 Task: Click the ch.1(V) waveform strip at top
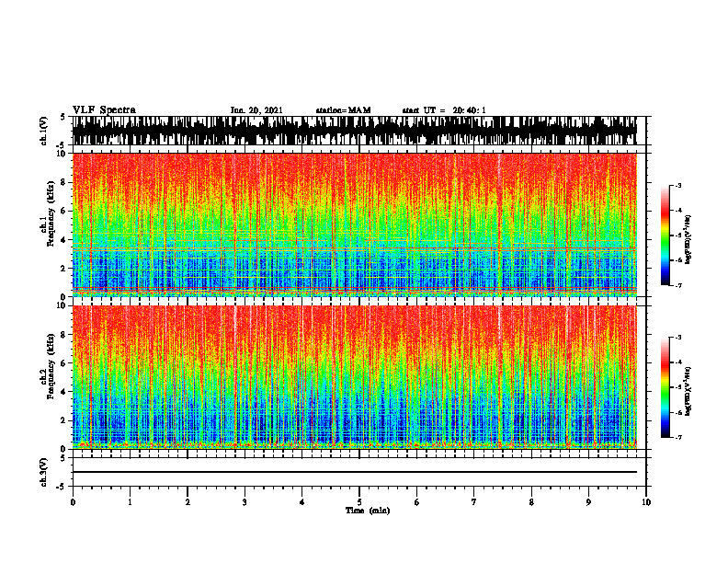coord(355,131)
